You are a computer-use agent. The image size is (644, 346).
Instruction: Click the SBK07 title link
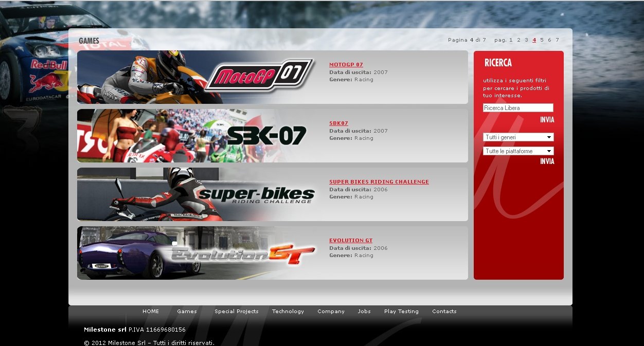click(338, 123)
